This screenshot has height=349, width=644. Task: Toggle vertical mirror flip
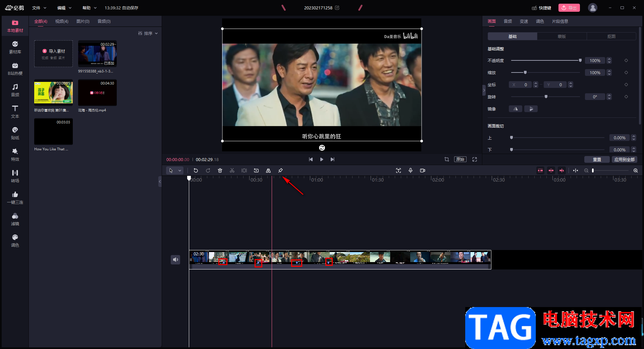[531, 109]
